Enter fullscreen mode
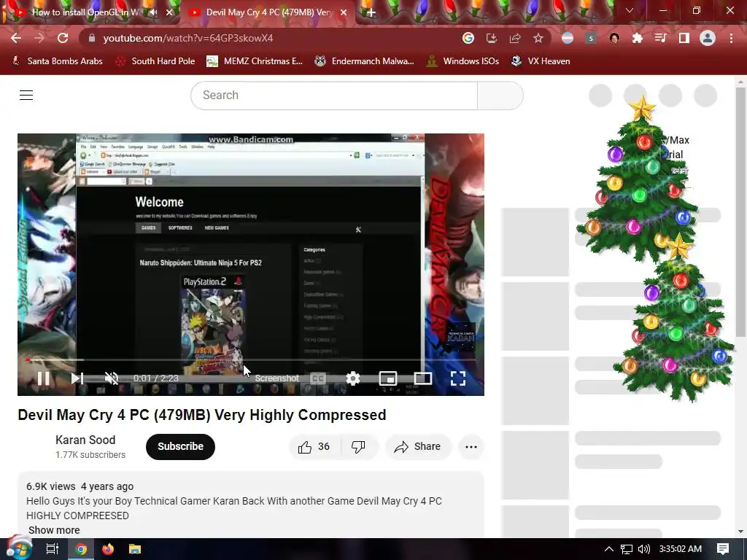Image resolution: width=747 pixels, height=560 pixels. point(458,378)
